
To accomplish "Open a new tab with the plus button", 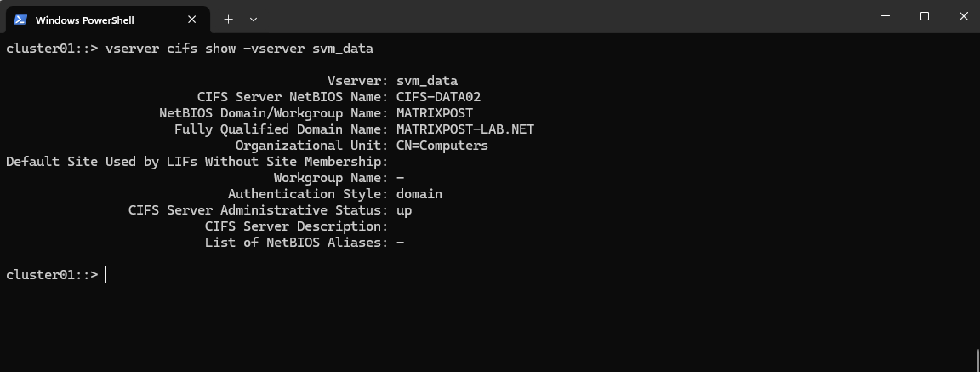I will tap(228, 20).
